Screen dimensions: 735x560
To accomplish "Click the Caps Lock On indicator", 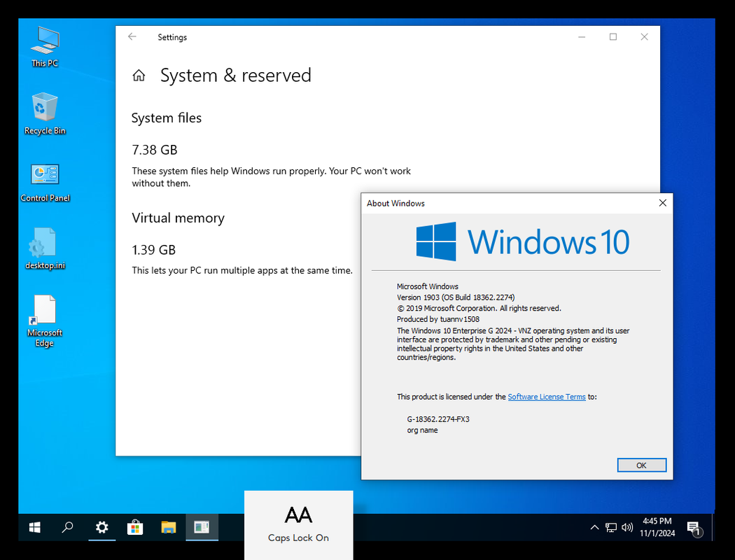I will pyautogui.click(x=299, y=525).
